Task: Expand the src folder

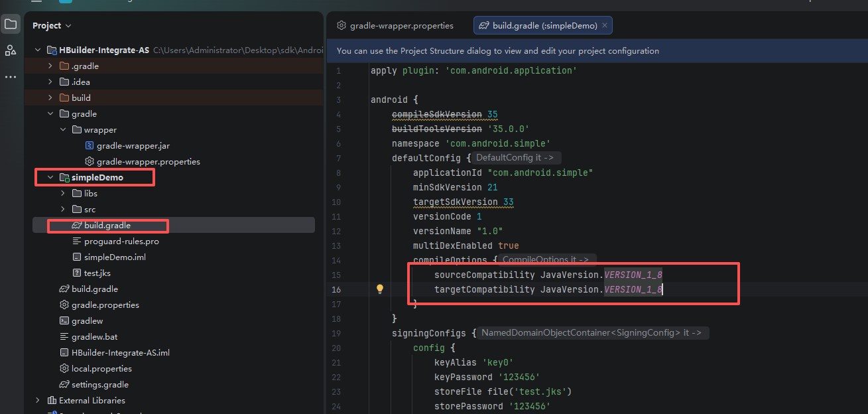Action: click(x=63, y=209)
